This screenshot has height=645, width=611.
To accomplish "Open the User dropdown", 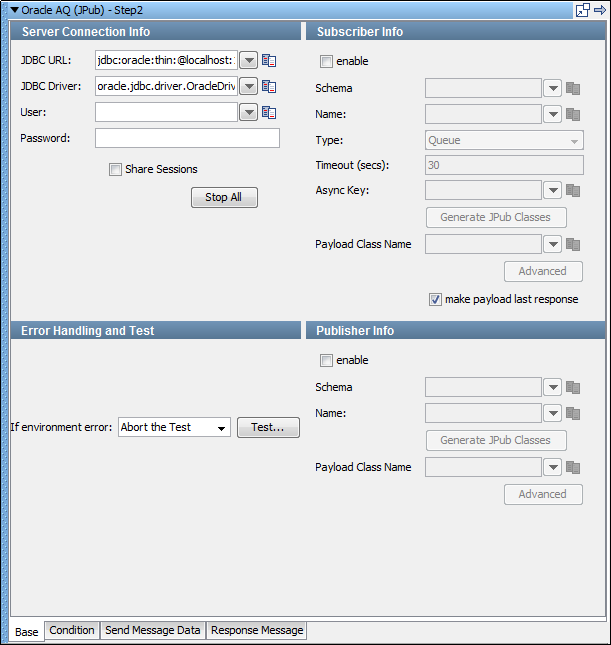I will (249, 112).
